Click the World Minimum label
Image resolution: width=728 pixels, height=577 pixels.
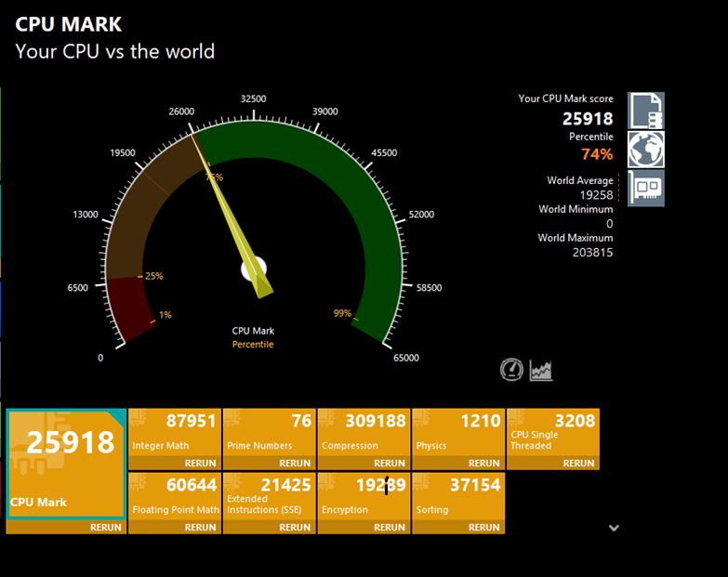tap(576, 209)
